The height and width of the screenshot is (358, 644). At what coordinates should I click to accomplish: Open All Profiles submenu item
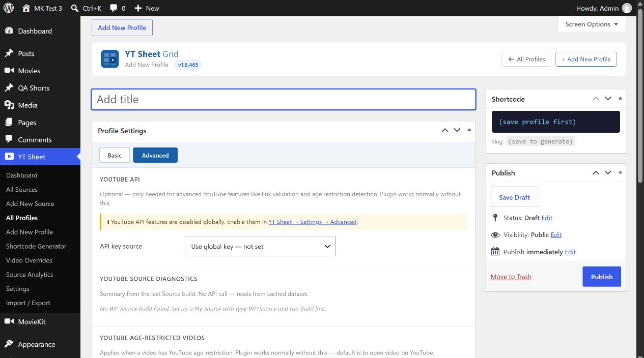click(x=22, y=218)
